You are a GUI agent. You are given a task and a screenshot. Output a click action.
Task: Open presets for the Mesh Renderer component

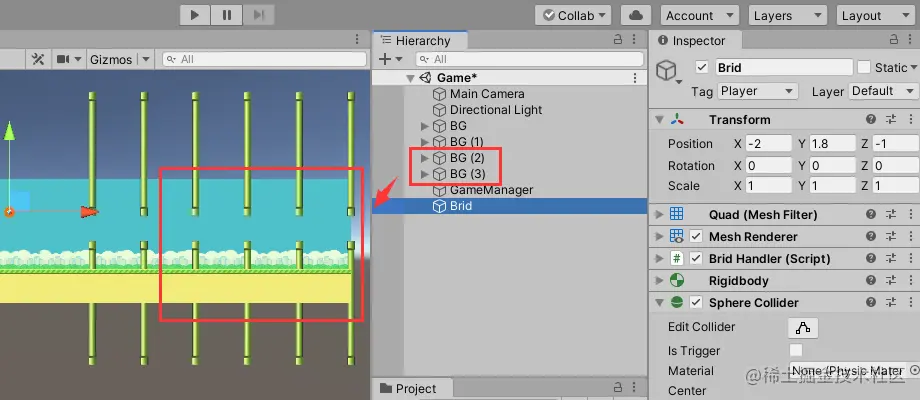pos(891,236)
